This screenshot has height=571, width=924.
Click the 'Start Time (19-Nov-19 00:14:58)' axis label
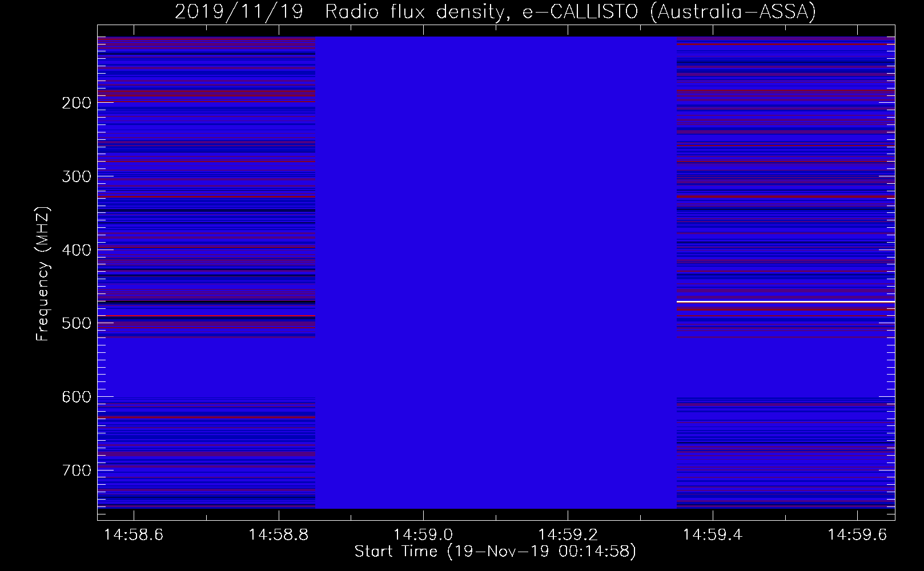(495, 552)
